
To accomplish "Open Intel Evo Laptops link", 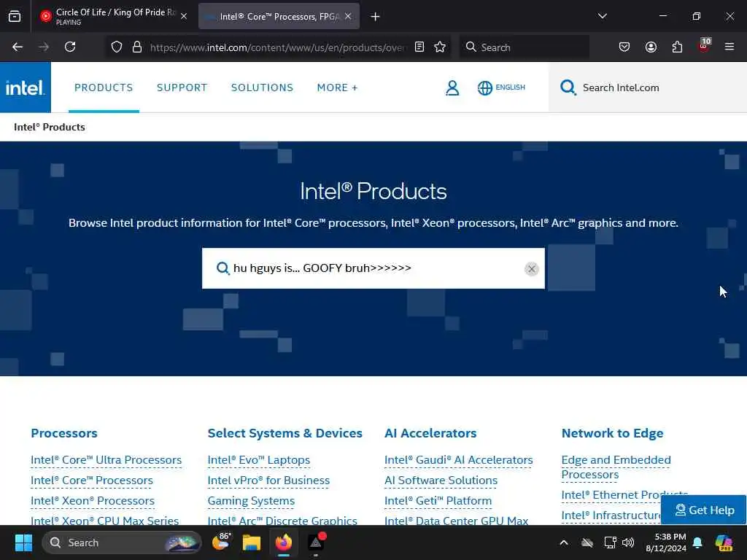I will pyautogui.click(x=259, y=460).
